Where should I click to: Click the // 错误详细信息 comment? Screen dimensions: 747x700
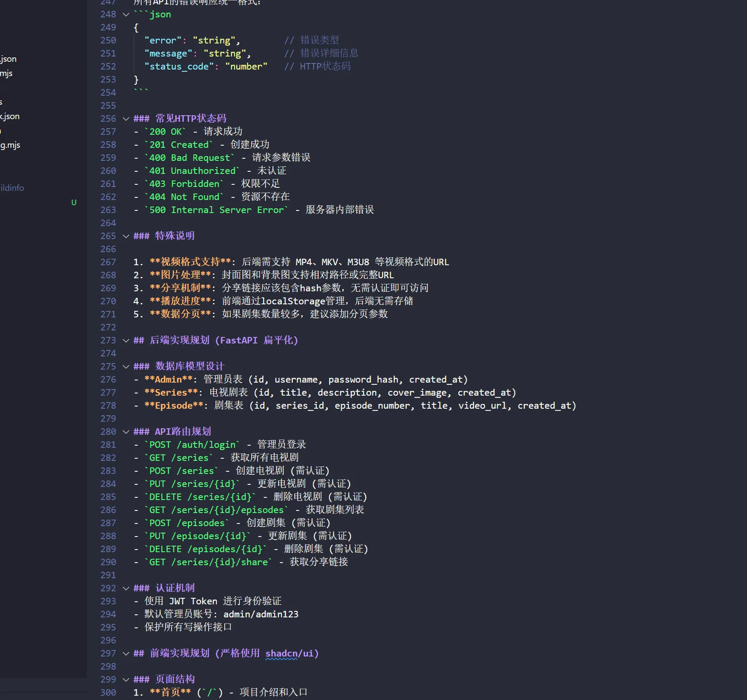point(322,53)
